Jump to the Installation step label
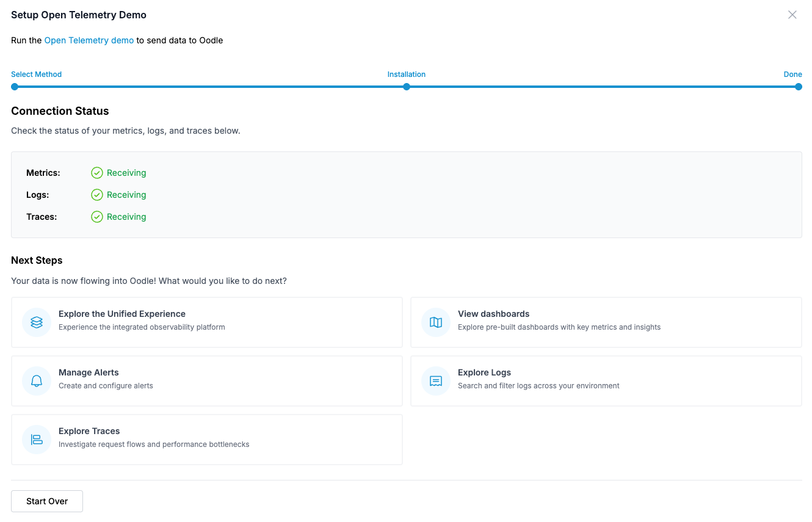The height and width of the screenshot is (522, 812). click(406, 74)
